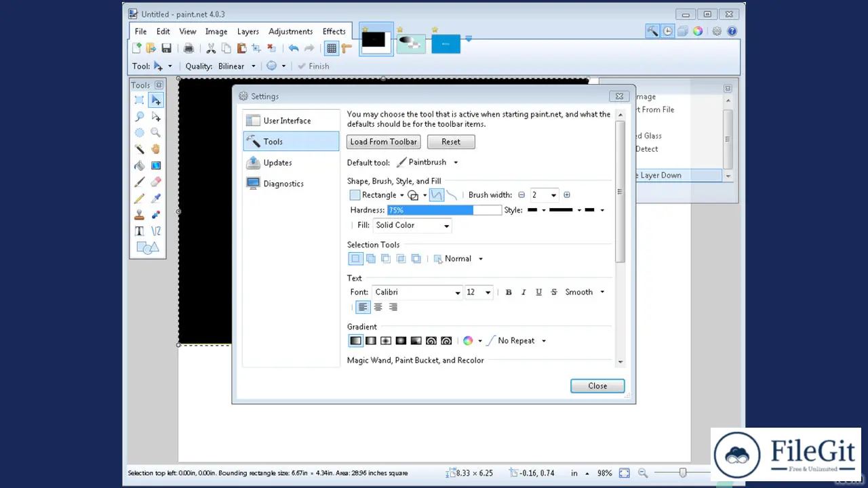Select the Magic Wand tool
The height and width of the screenshot is (488, 868).
pyautogui.click(x=140, y=149)
